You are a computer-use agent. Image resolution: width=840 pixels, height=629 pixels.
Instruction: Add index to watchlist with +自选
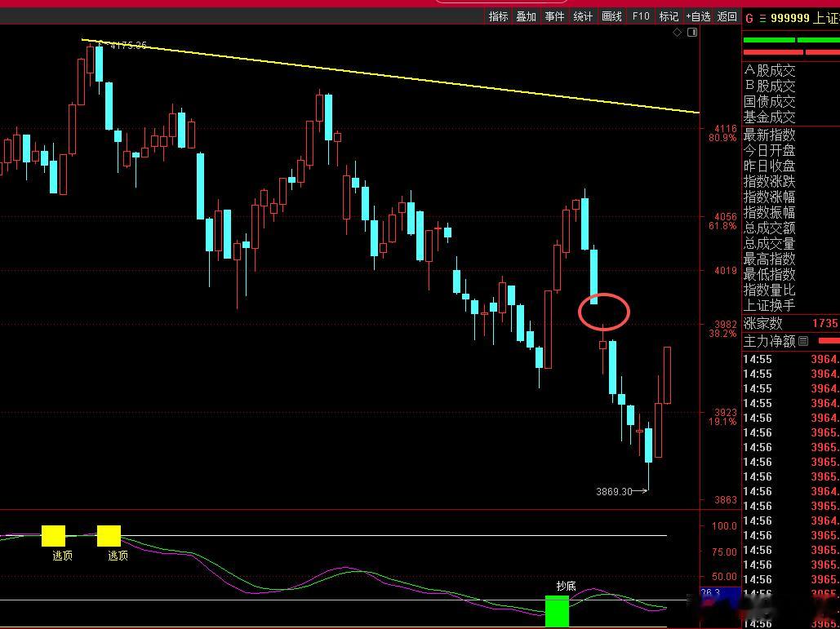[x=698, y=16]
